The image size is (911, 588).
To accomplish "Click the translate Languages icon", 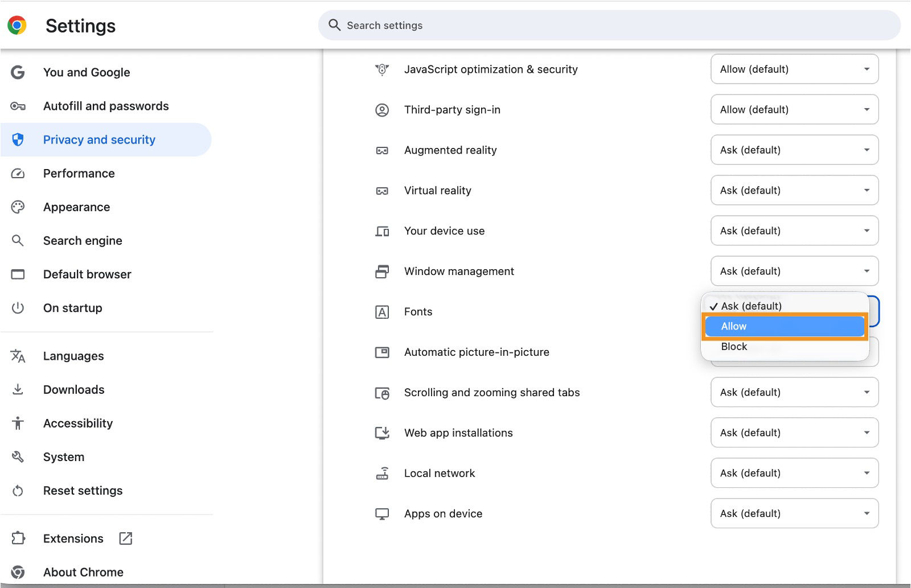I will [x=18, y=356].
